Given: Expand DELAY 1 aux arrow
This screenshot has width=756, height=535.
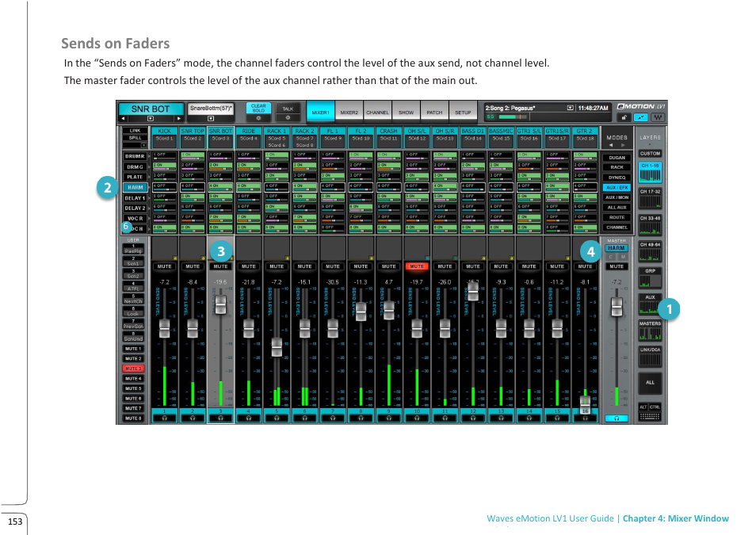Looking at the screenshot, I should point(148,198).
